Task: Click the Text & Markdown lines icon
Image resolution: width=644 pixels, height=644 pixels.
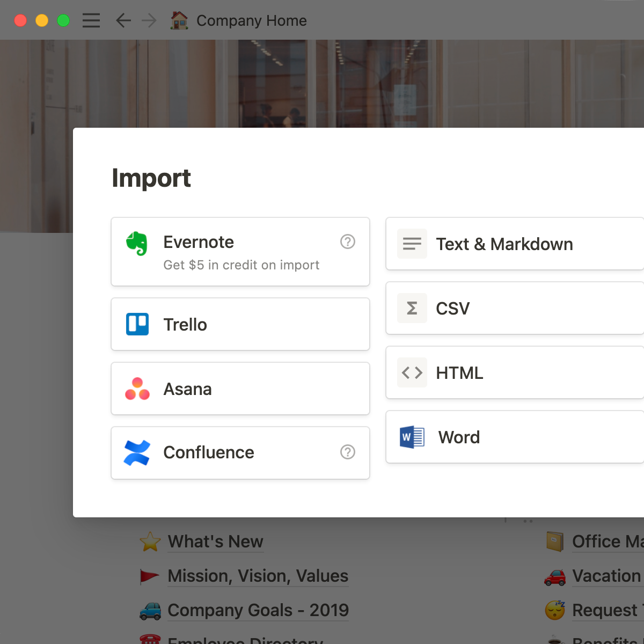Action: 412,244
